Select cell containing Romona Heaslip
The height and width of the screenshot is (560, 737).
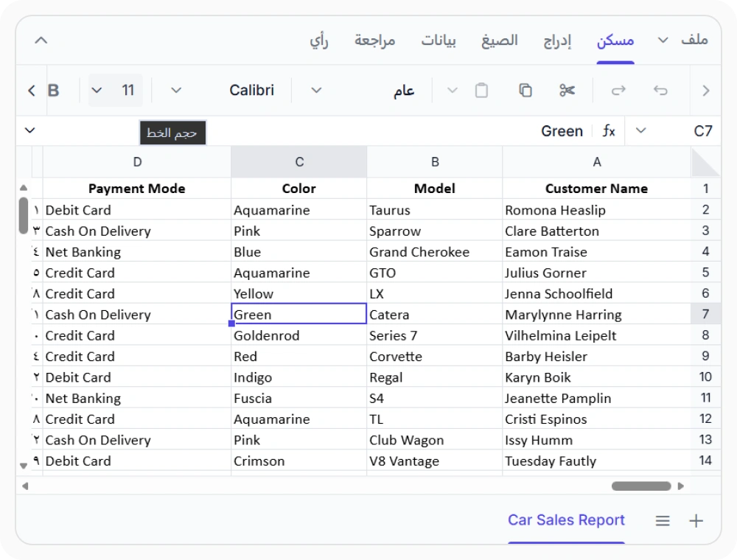coord(596,209)
